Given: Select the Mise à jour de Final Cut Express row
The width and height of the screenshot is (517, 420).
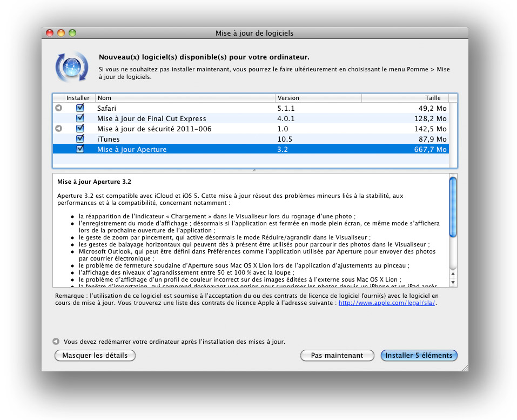Looking at the screenshot, I should pyautogui.click(x=251, y=118).
